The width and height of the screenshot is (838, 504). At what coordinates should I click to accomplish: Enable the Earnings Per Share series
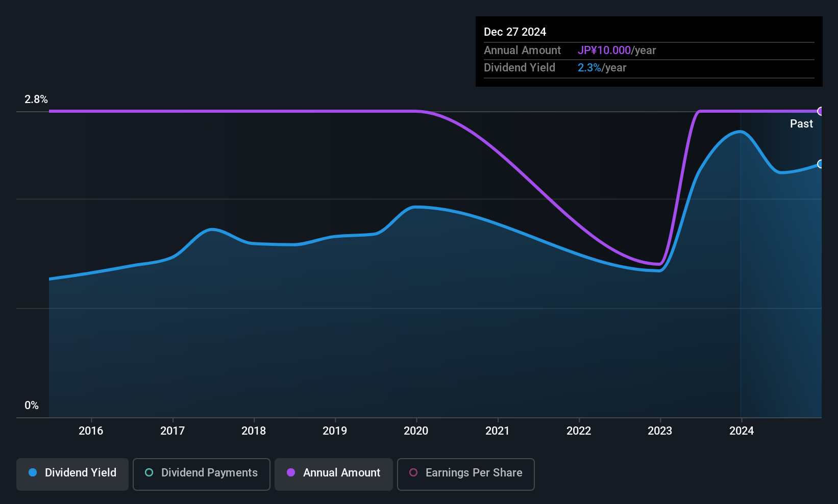(466, 474)
